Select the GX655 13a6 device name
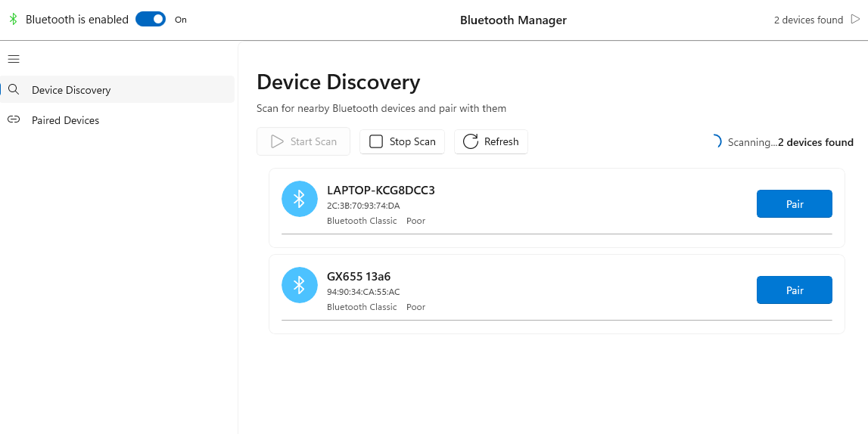 tap(359, 277)
